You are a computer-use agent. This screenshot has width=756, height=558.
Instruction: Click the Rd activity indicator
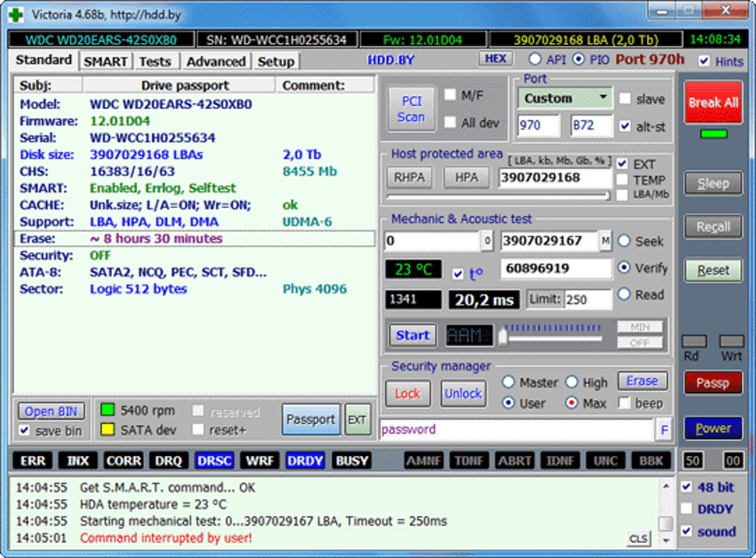tap(694, 342)
